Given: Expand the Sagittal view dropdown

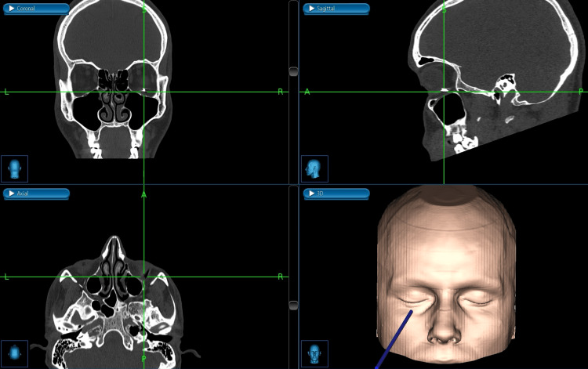Looking at the screenshot, I should (x=336, y=9).
